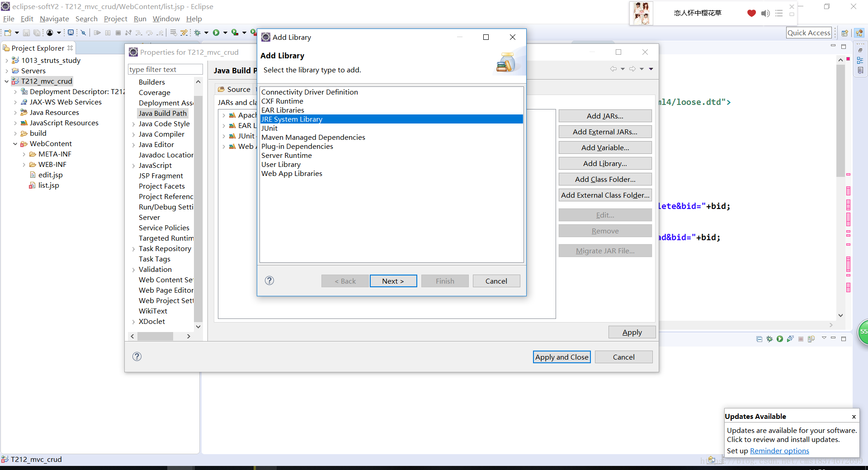Click the green Run icon in main toolbar
The height and width of the screenshot is (470, 868).
tap(216, 33)
